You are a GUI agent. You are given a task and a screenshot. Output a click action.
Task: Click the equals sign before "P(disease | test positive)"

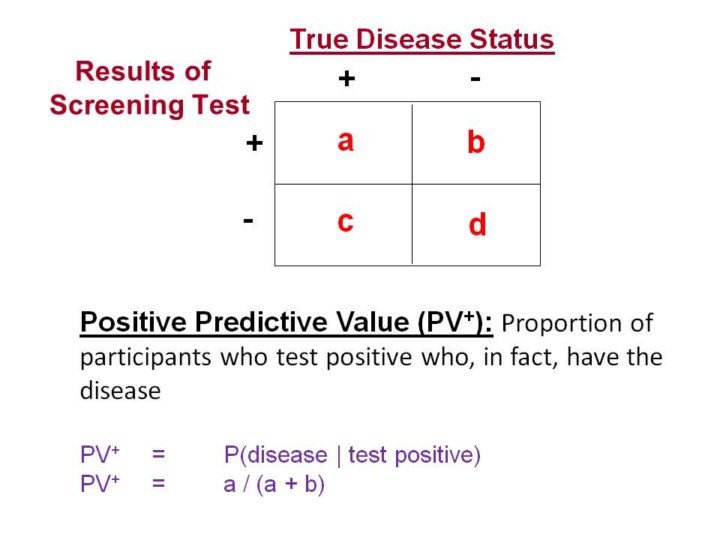coord(158,456)
